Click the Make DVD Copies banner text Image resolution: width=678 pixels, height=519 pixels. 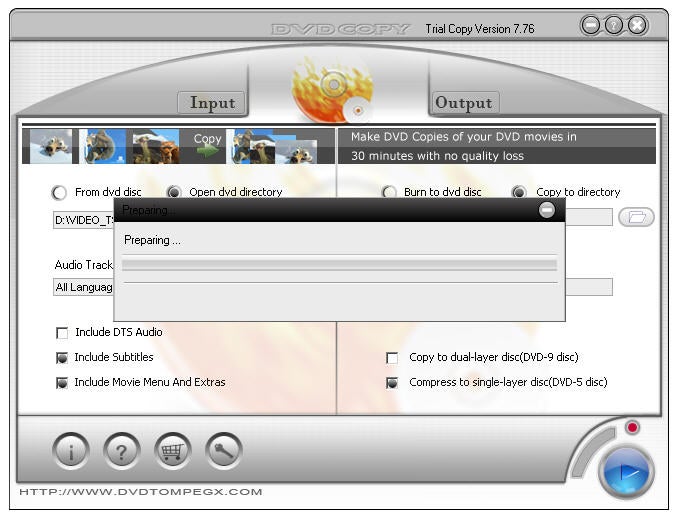pos(464,137)
